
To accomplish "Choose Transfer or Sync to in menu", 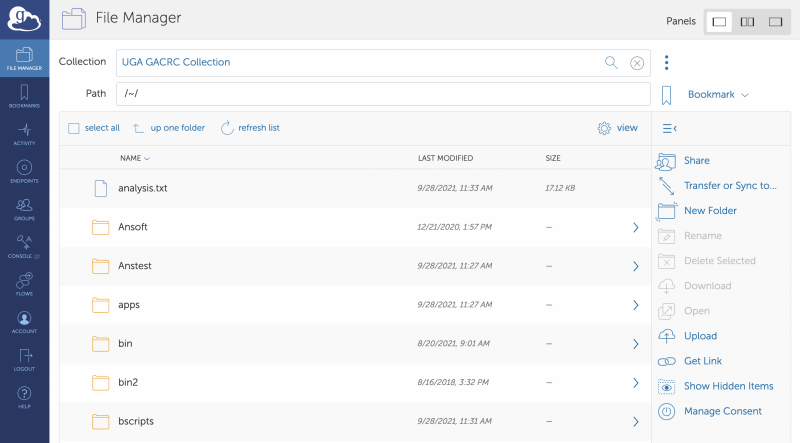I will [729, 185].
